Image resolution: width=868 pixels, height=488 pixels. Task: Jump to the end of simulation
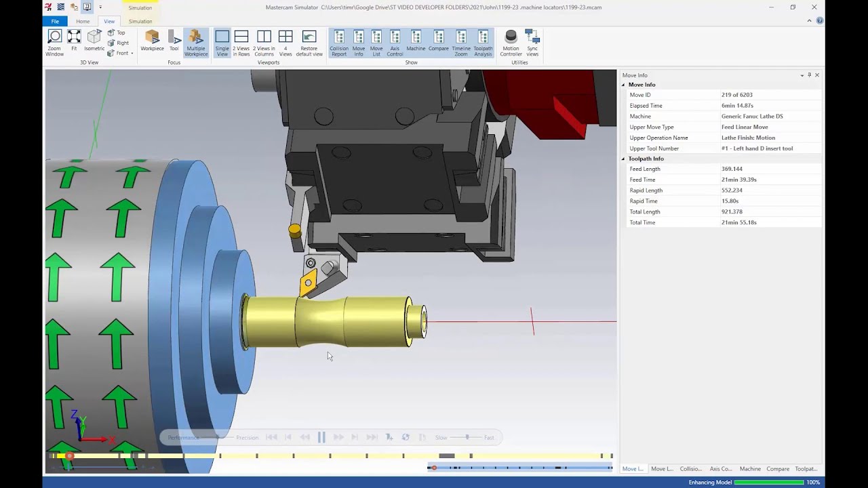point(372,437)
